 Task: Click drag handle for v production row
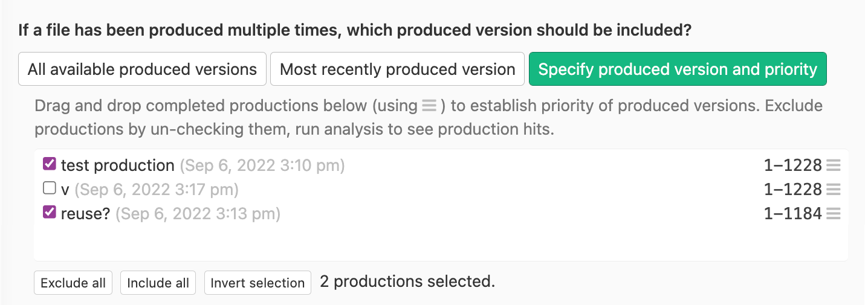coord(834,190)
